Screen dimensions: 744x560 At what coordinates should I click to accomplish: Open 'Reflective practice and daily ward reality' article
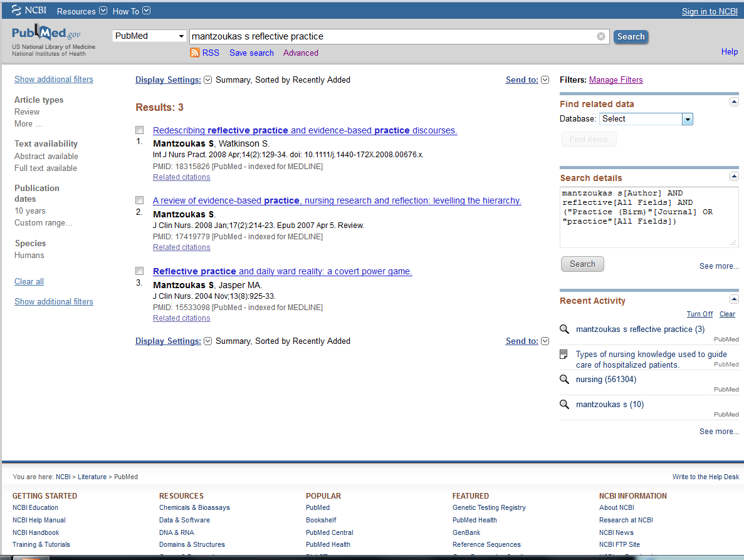282,271
